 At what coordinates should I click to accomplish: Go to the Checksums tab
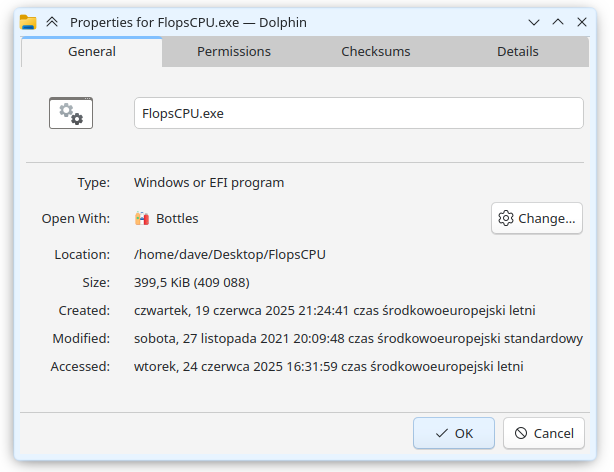click(375, 52)
